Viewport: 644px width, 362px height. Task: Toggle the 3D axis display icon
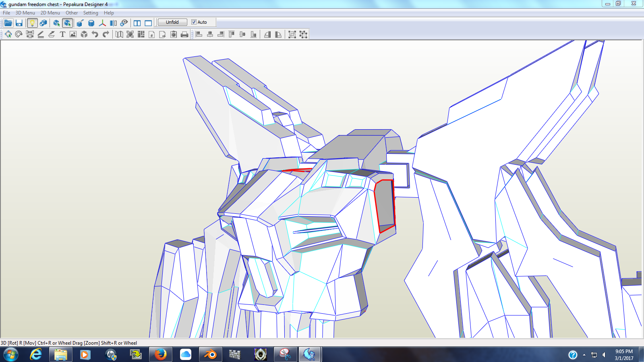(x=102, y=23)
